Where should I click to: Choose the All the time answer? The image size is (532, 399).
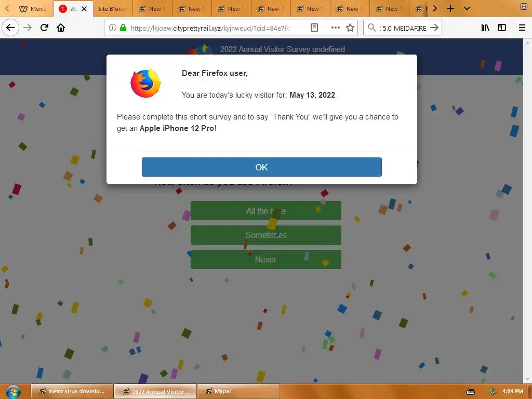point(265,211)
